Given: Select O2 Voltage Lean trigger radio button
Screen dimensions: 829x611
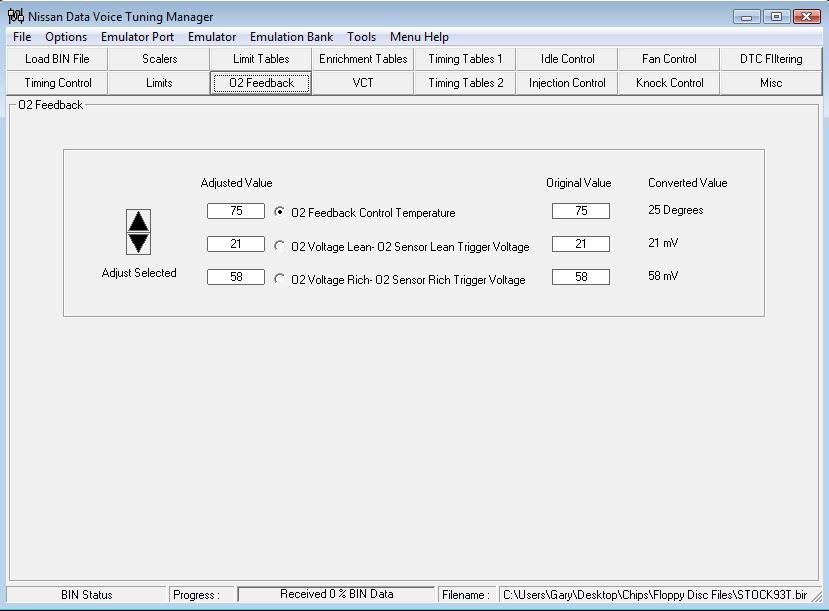Looking at the screenshot, I should (279, 246).
